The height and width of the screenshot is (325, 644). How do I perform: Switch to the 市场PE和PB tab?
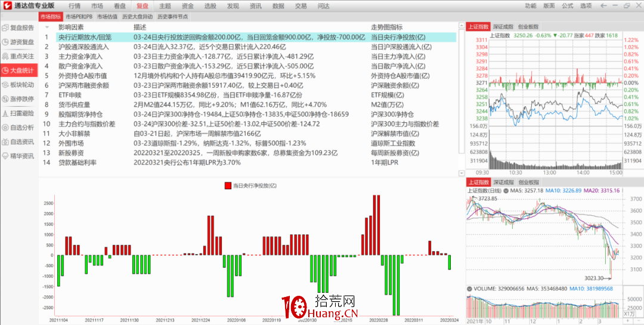pos(79,17)
